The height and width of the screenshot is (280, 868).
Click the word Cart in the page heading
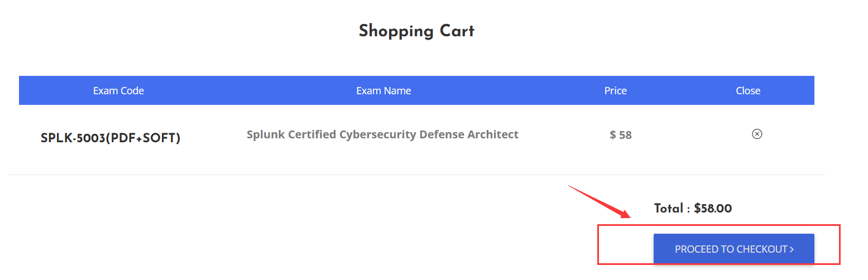[x=457, y=31]
